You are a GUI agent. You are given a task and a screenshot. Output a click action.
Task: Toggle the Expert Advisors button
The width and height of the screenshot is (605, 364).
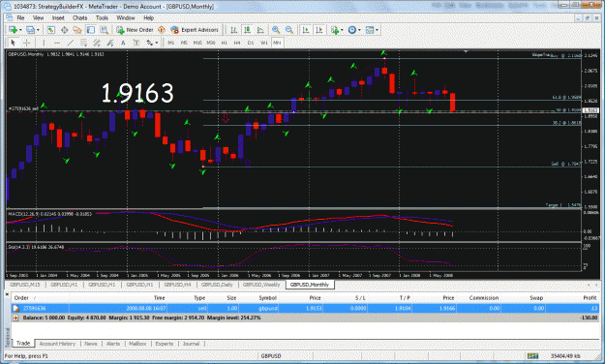(x=195, y=30)
